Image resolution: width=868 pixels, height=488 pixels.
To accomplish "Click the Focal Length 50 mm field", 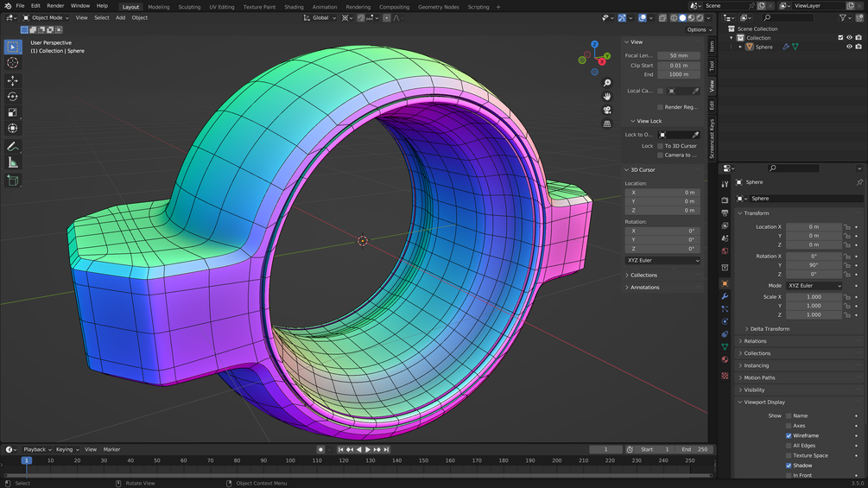I will pyautogui.click(x=679, y=55).
